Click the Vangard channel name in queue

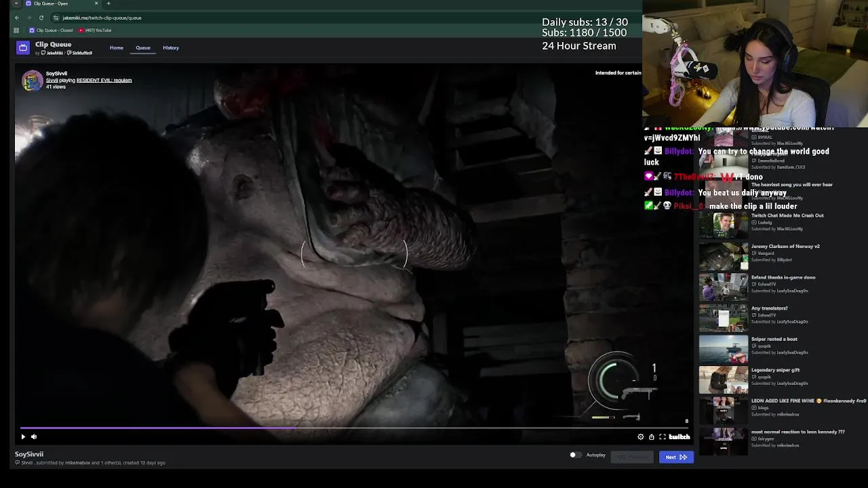[x=766, y=253]
